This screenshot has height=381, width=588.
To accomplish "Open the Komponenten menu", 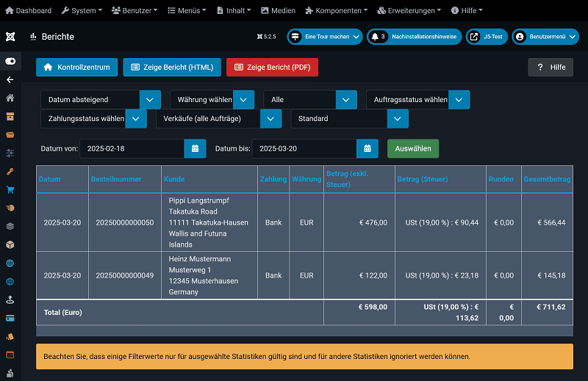I will (x=337, y=11).
